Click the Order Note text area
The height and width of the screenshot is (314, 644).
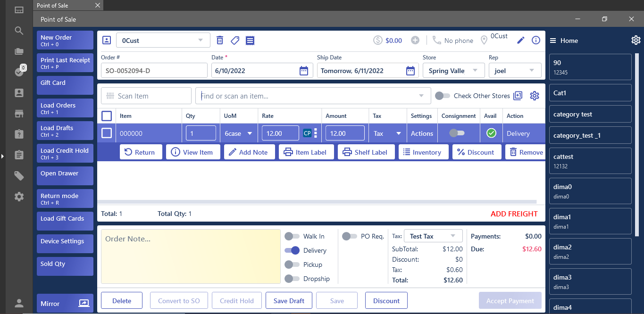click(x=191, y=256)
